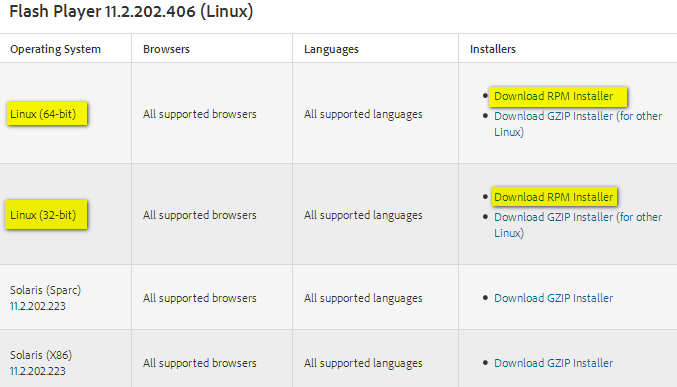
Task: Click All supported languages in Solaris (X86) row
Action: (x=363, y=363)
